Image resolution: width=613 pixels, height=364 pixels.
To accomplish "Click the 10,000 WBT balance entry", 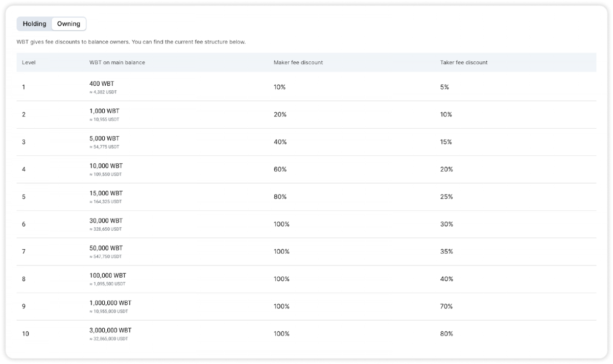I will [x=106, y=166].
